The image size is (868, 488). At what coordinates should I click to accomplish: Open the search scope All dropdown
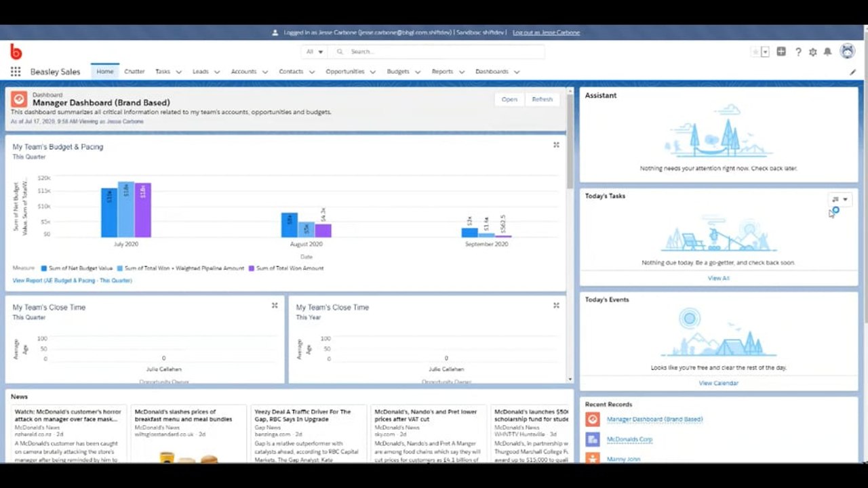(x=315, y=52)
